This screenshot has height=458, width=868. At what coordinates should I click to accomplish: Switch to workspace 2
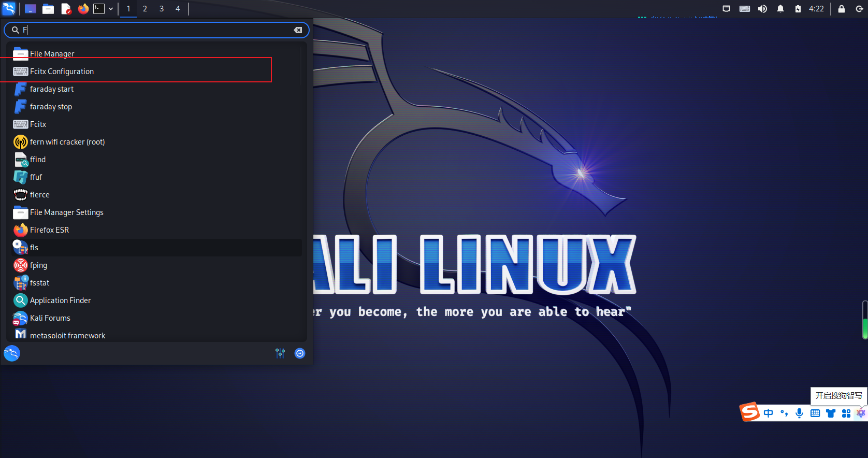tap(145, 9)
